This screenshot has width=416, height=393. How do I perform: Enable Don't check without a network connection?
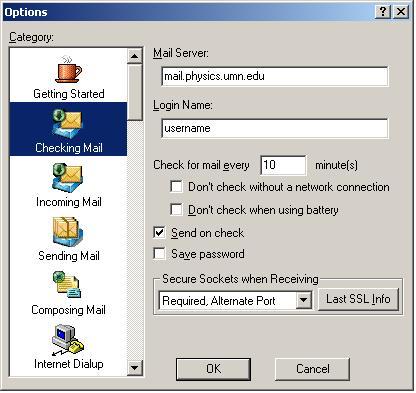pos(176,186)
